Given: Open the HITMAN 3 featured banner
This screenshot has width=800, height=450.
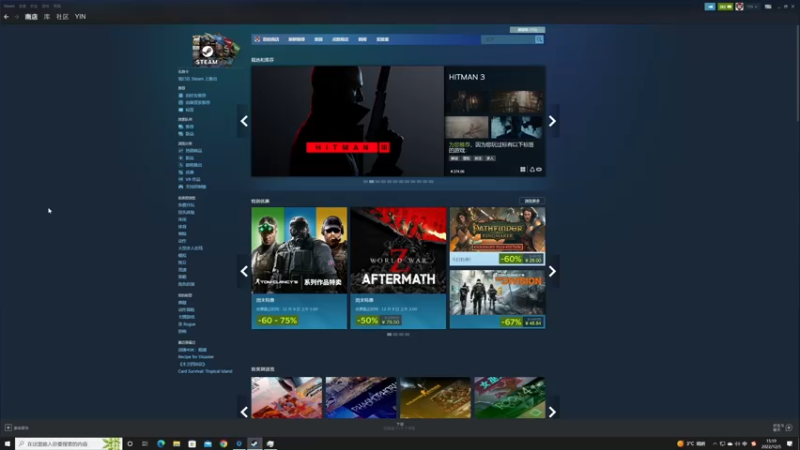Looking at the screenshot, I should point(347,121).
